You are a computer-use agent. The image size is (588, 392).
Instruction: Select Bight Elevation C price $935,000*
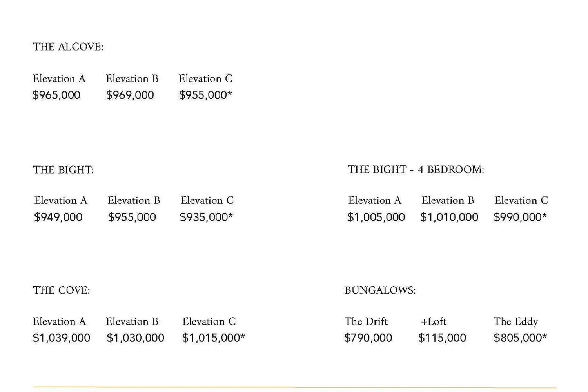[206, 217]
